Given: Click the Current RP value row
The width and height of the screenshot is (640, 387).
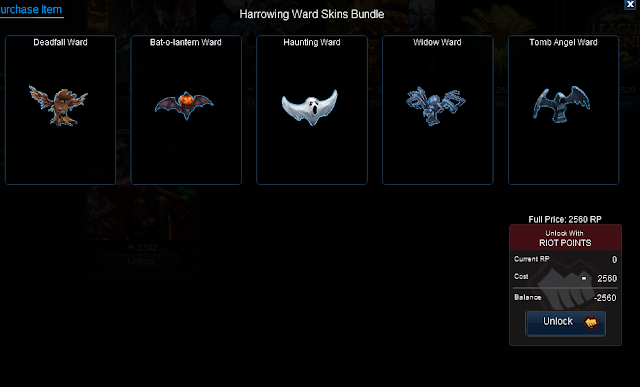Looking at the screenshot, I should pyautogui.click(x=565, y=260).
